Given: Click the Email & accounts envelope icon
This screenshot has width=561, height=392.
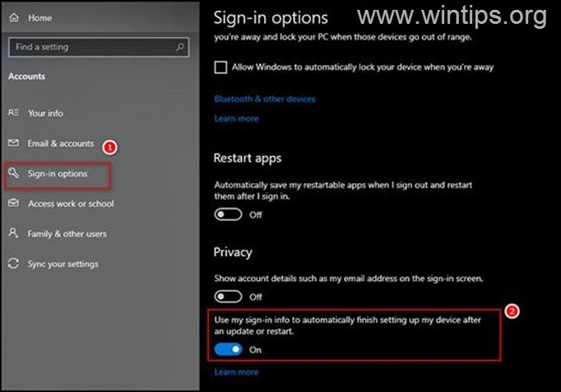Looking at the screenshot, I should [x=13, y=143].
